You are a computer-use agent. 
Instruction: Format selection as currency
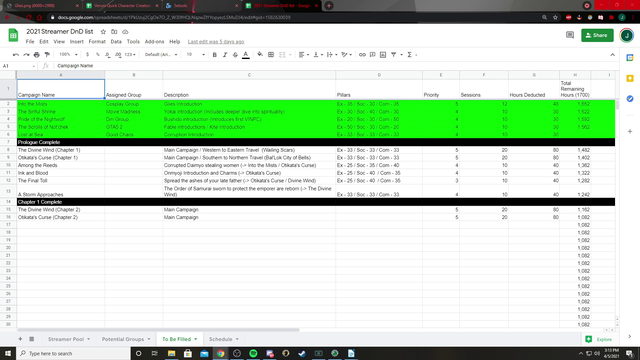(87, 55)
